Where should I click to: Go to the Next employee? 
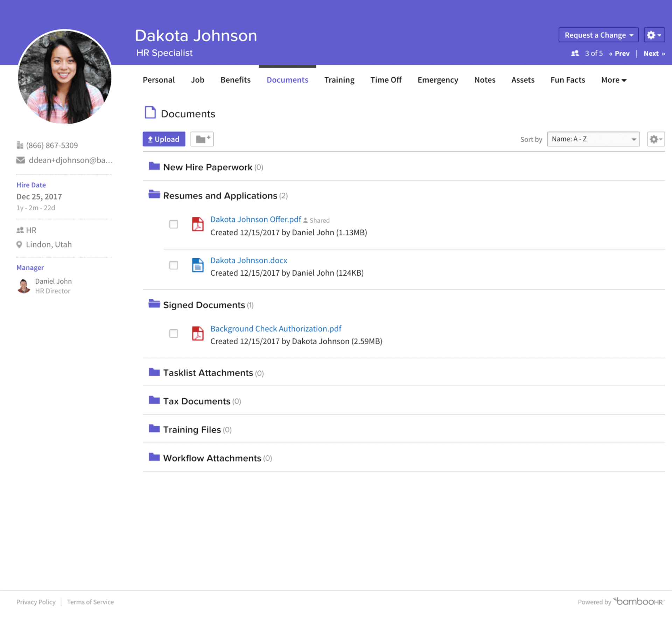point(654,54)
